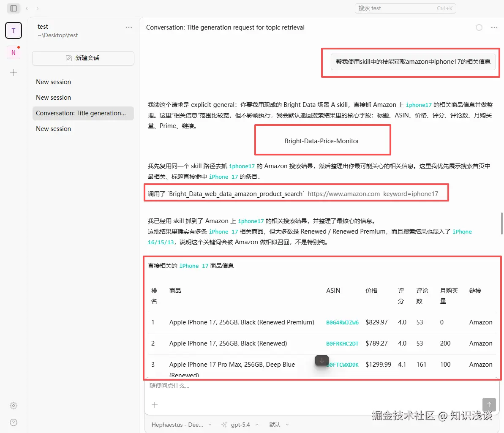The image size is (504, 433).
Task: Open Amazon link for iPhone 17 Pro Max
Action: point(480,365)
